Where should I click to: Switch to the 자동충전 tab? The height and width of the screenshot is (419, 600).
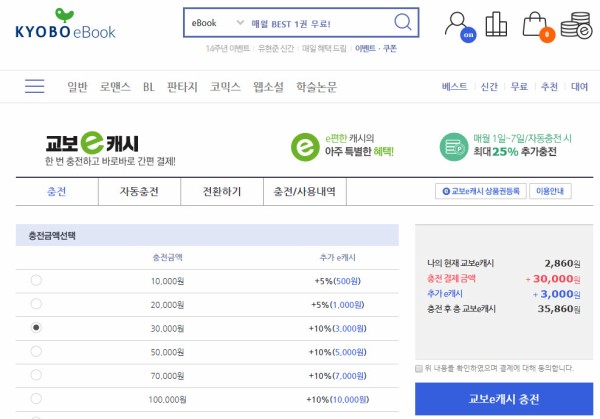click(x=139, y=191)
